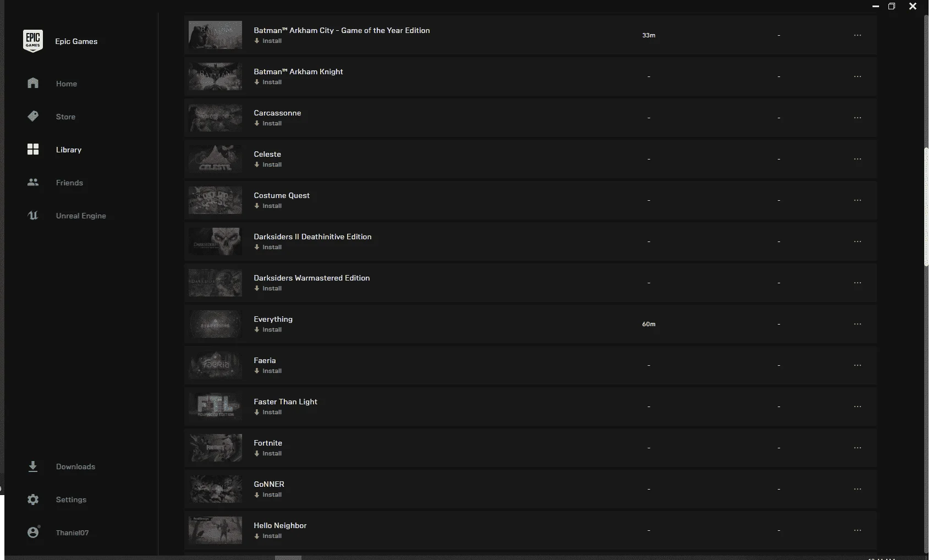Click the Settings gear icon
The height and width of the screenshot is (560, 933).
click(x=33, y=499)
